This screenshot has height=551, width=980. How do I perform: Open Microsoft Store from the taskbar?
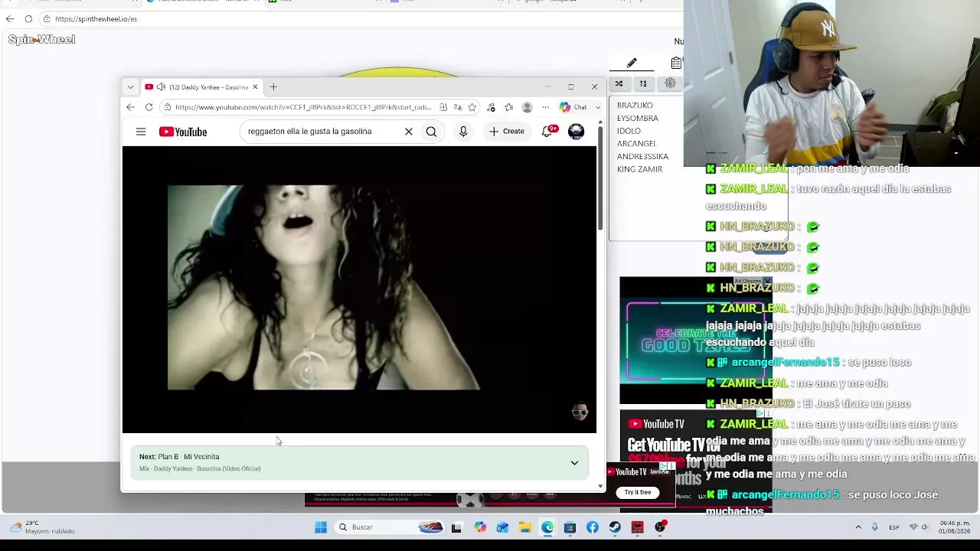[570, 527]
